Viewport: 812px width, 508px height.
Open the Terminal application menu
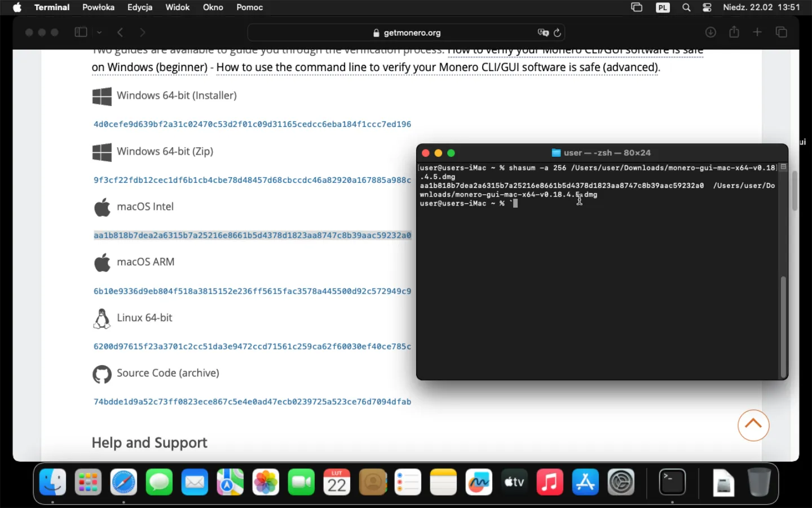pos(52,7)
